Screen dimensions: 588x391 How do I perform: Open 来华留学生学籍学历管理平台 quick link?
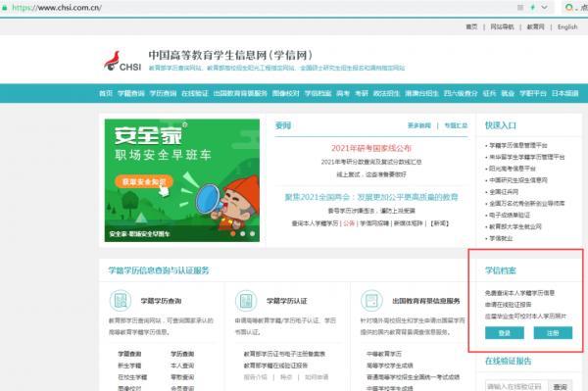pyautogui.click(x=527, y=157)
